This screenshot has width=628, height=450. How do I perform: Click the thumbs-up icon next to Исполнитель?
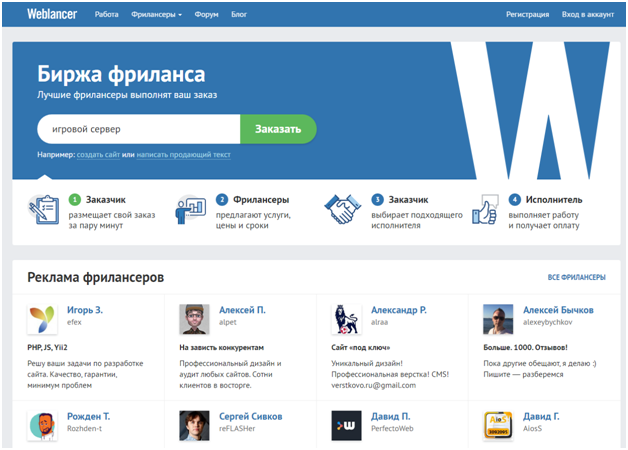pos(485,209)
